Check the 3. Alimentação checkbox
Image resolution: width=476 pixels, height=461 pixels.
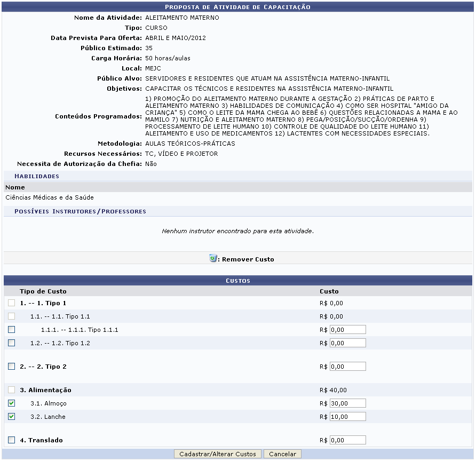tap(12, 390)
